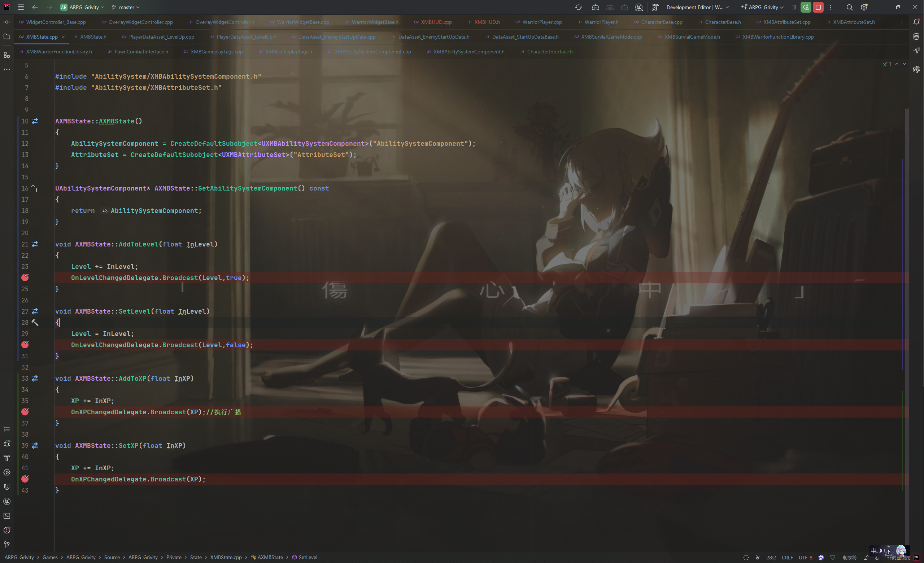Click the SetLevel breadcrumb
This screenshot has height=563, width=924.
(x=305, y=557)
